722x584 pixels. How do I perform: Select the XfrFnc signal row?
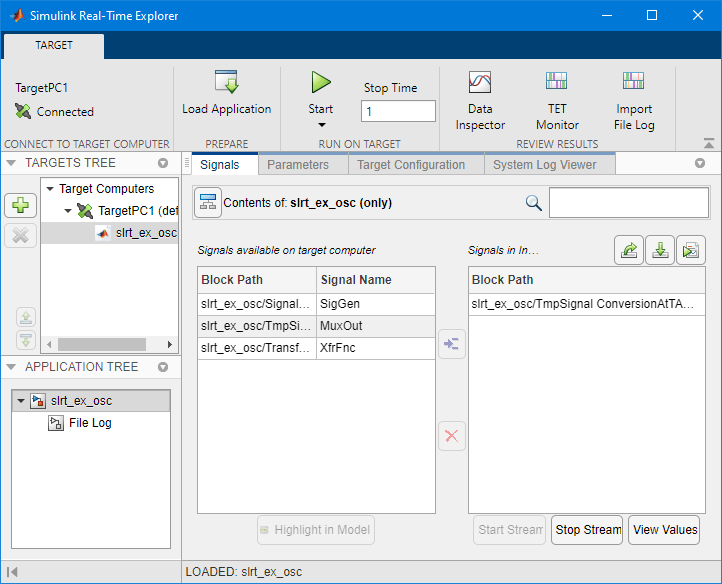[x=316, y=348]
